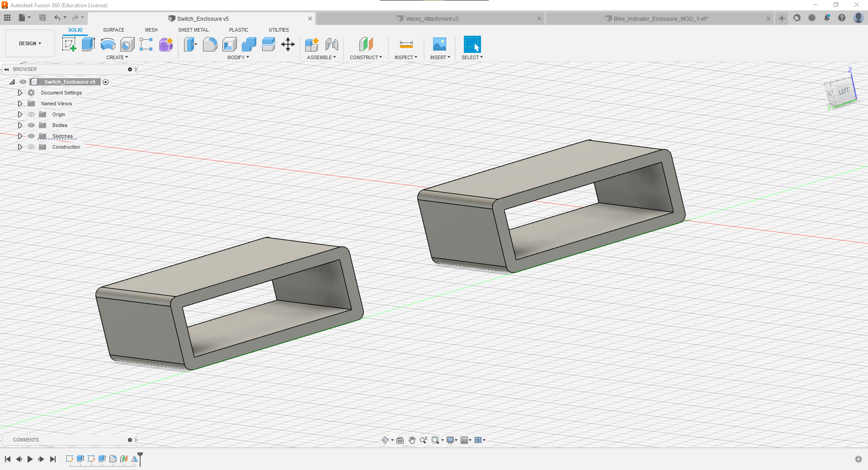Open the CONSTRUCT menu
This screenshot has width=868, height=470.
[x=366, y=57]
